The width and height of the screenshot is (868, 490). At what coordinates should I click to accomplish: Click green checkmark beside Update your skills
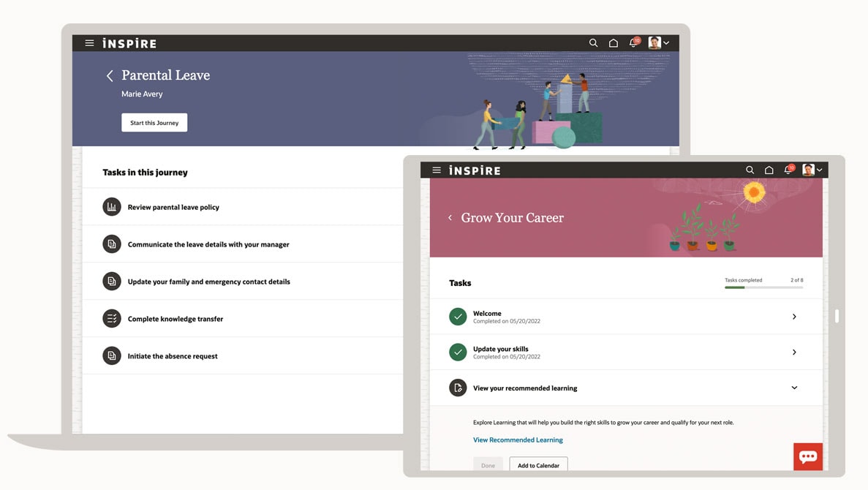tap(458, 353)
